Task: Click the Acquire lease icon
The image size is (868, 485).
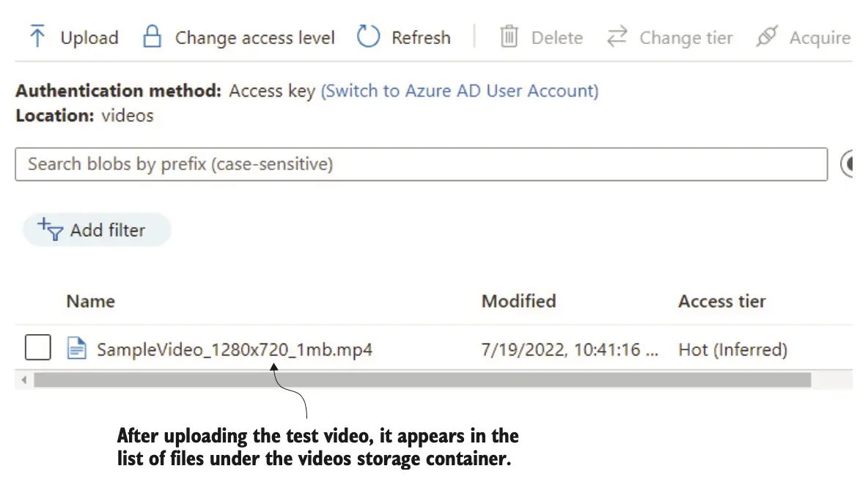Action: pyautogui.click(x=767, y=37)
